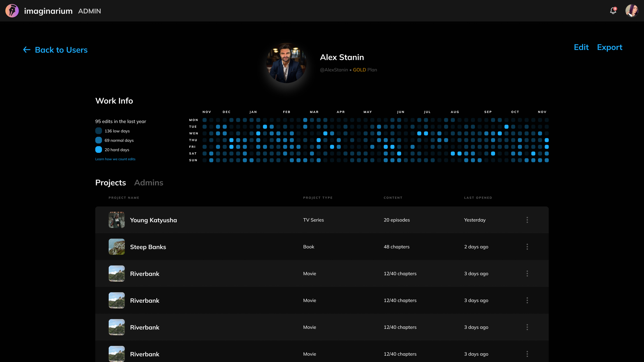The height and width of the screenshot is (362, 644).
Task: Click the Edit link
Action: coord(581,47)
